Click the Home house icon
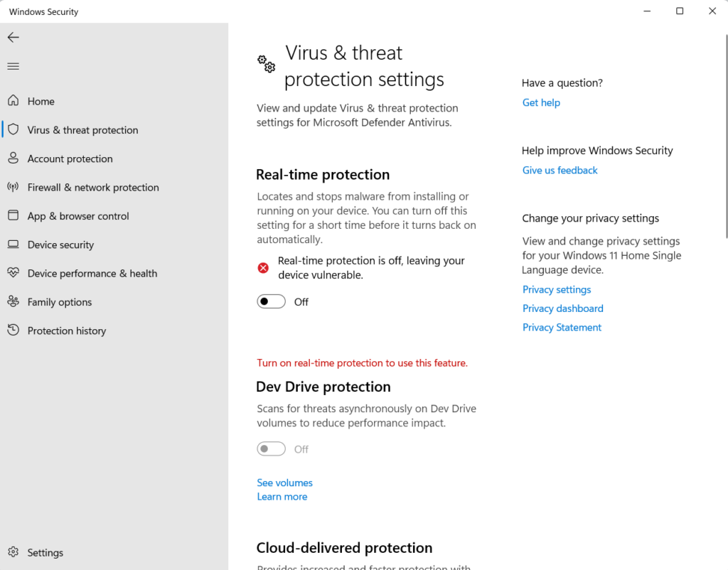The height and width of the screenshot is (570, 728). [13, 101]
